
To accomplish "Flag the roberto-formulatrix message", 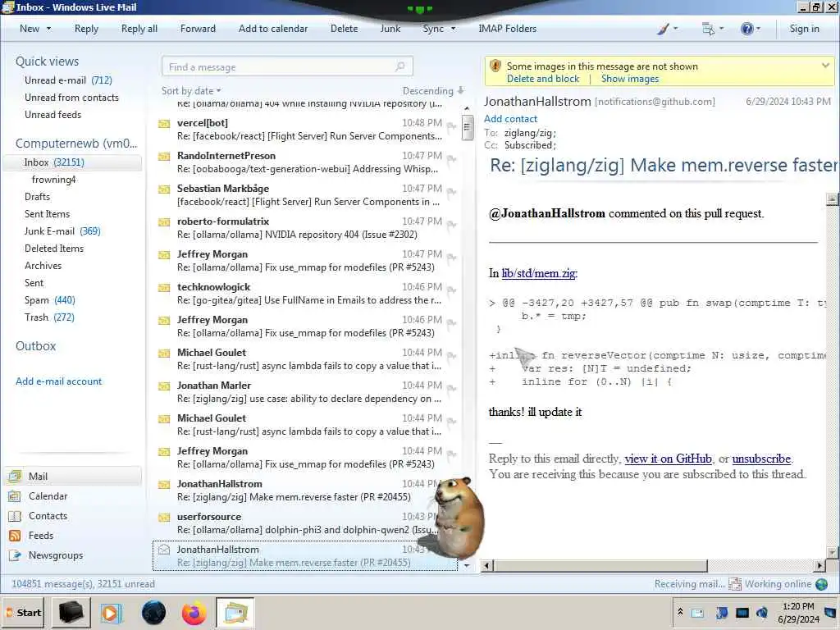I will click(x=452, y=225).
